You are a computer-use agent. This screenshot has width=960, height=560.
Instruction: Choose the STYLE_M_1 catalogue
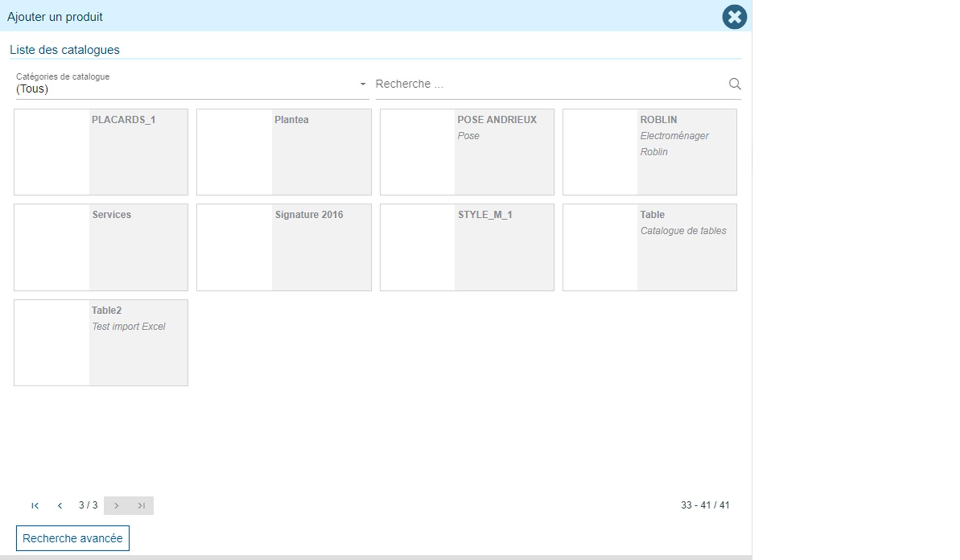coord(467,247)
